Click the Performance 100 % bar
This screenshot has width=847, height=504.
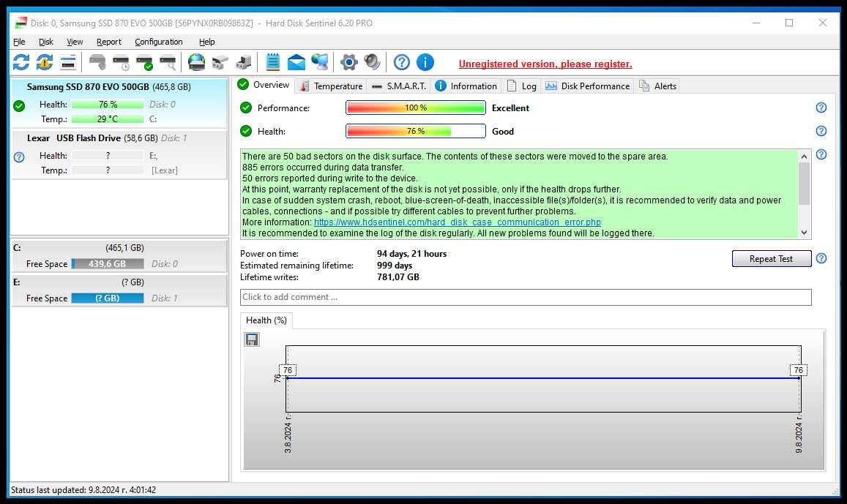point(415,108)
